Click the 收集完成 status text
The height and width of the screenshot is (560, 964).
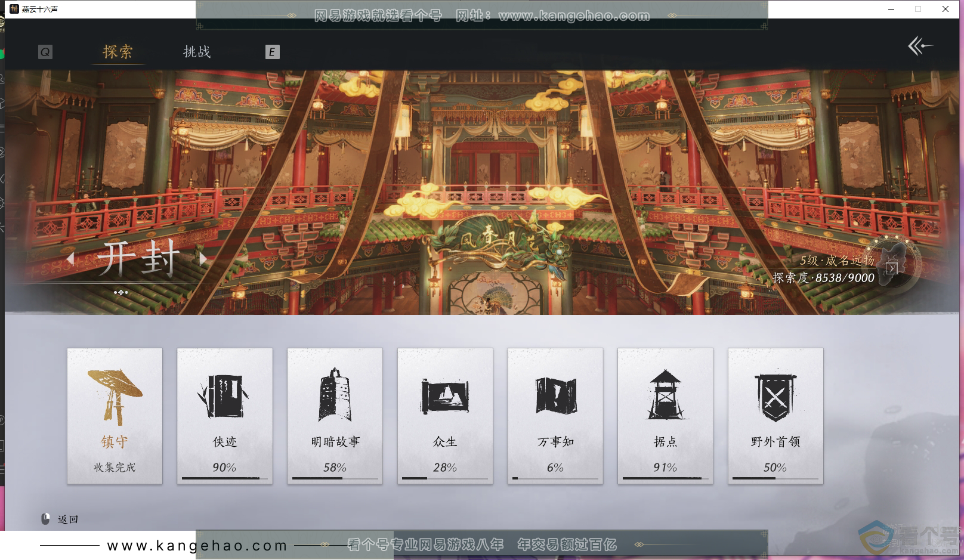[115, 468]
